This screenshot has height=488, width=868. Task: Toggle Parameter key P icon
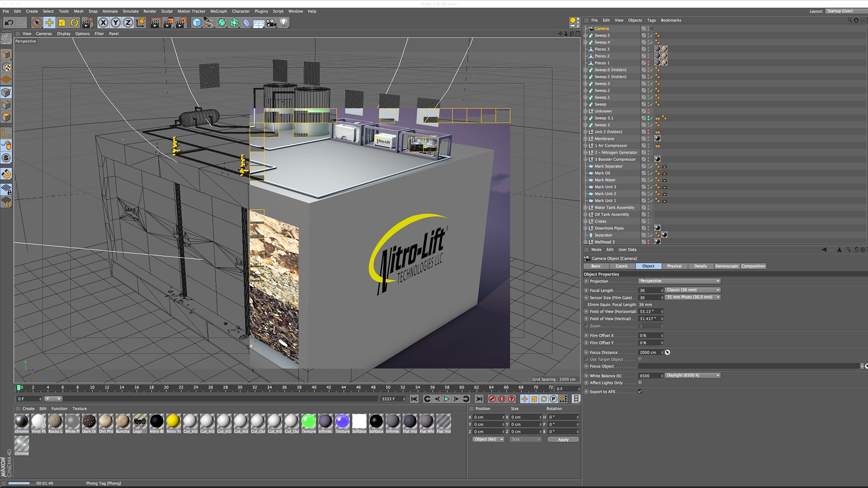pos(553,399)
